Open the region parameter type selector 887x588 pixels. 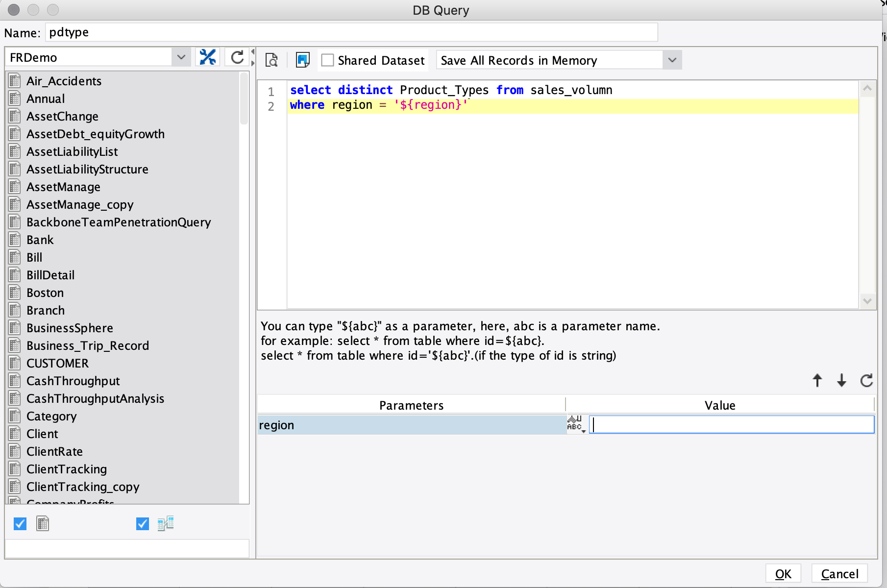575,424
